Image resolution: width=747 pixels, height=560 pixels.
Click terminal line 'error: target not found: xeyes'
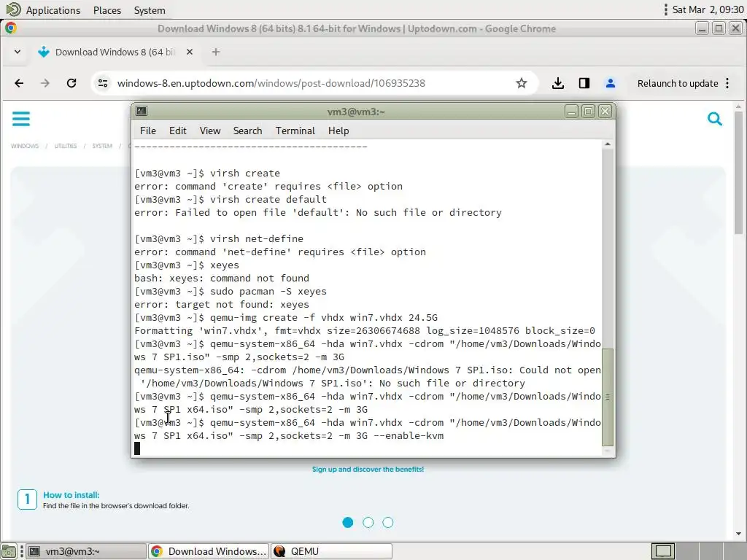222,304
